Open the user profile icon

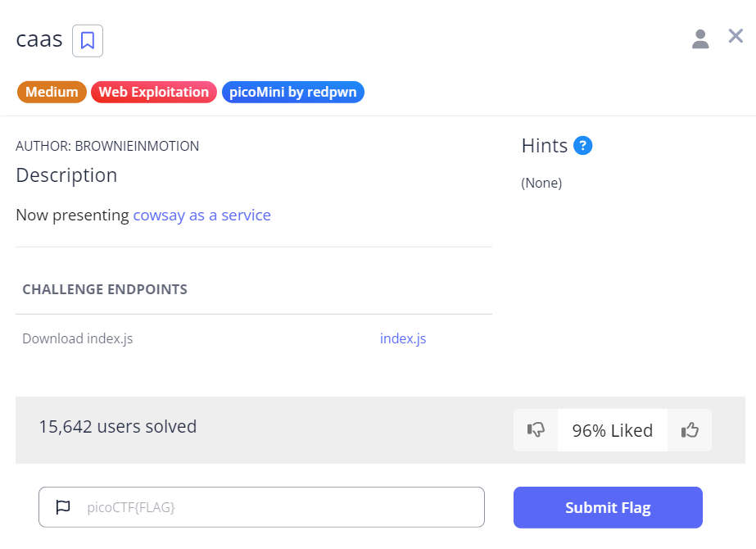[700, 39]
